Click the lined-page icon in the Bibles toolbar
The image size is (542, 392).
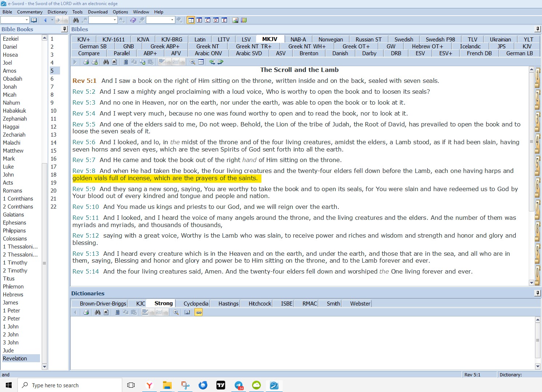[x=125, y=62]
